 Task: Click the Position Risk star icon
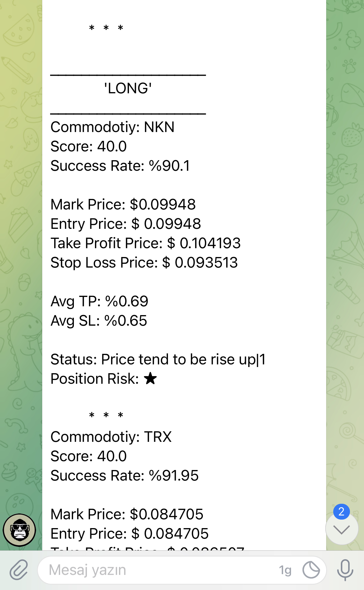pyautogui.click(x=150, y=378)
